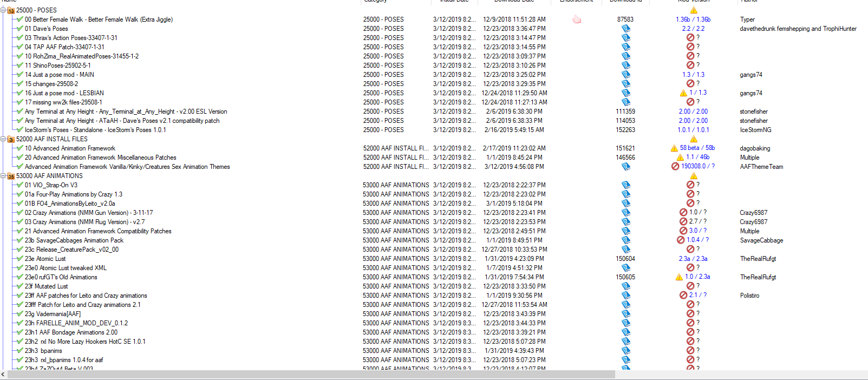The height and width of the screenshot is (380, 868).
Task: Click the warning icon beside version 1.1 / 46b
Action: [680, 158]
